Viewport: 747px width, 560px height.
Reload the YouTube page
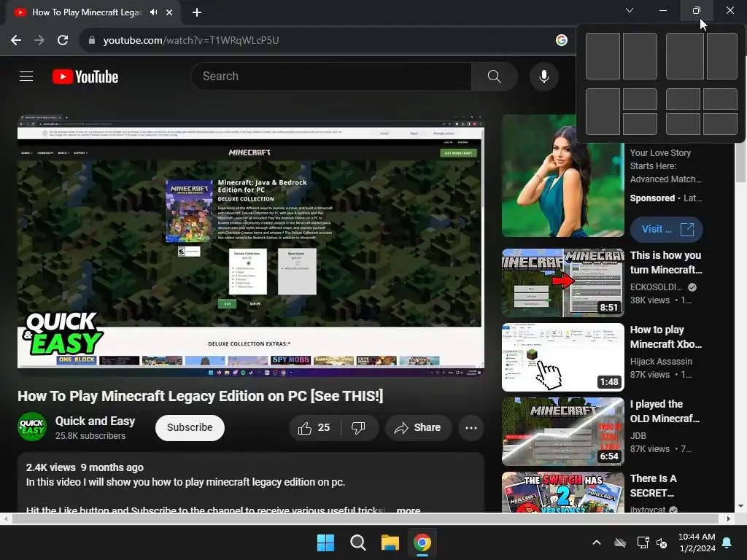tap(63, 40)
